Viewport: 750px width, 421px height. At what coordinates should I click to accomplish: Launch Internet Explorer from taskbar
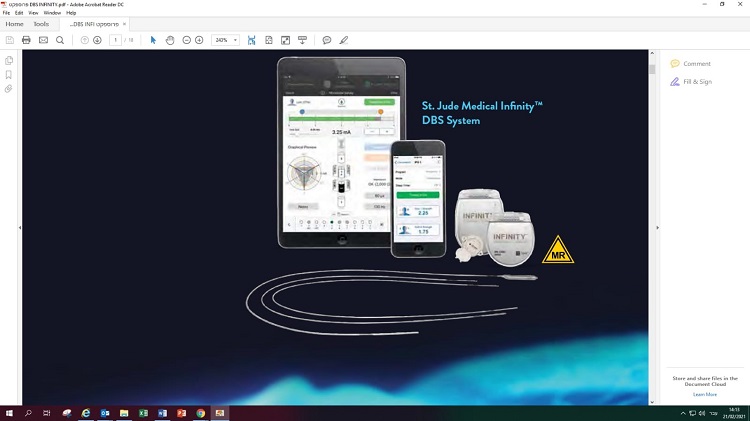click(86, 413)
